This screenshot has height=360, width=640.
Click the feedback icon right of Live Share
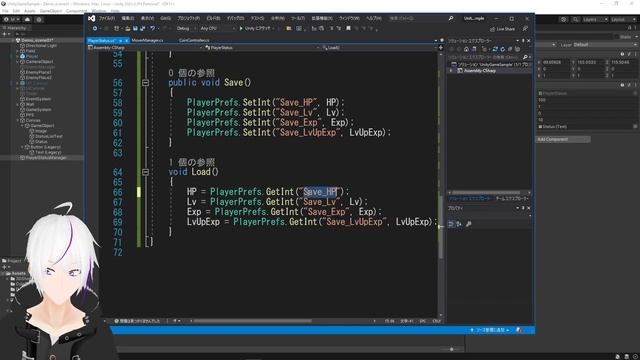(x=525, y=29)
